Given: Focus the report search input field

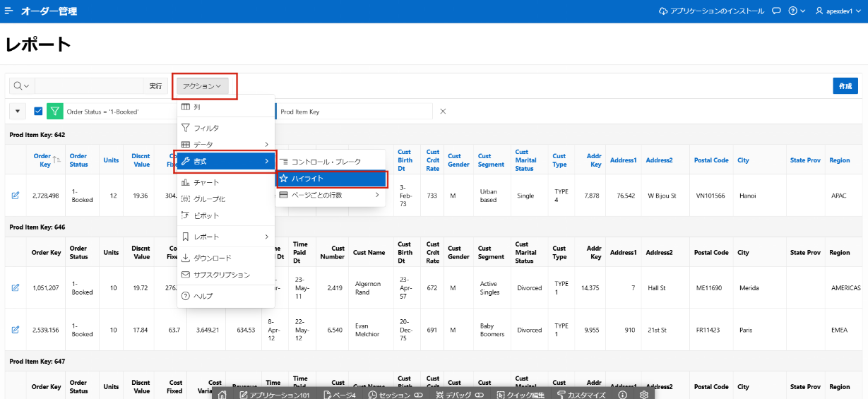Looking at the screenshot, I should tap(89, 85).
